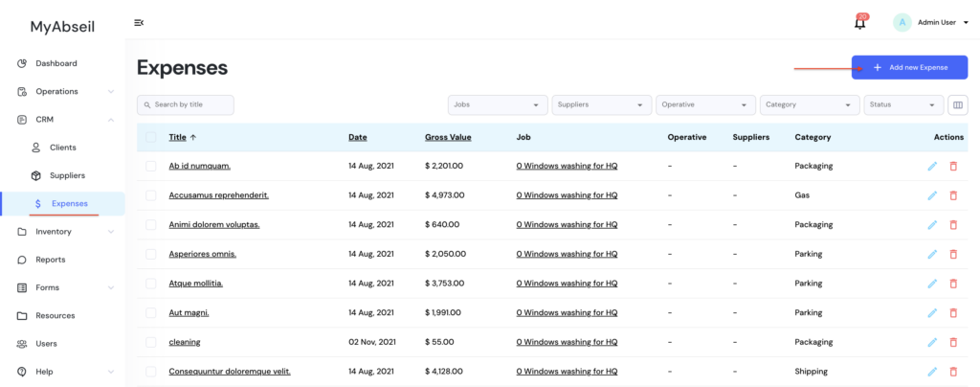The width and height of the screenshot is (980, 387).
Task: Collapse sidebar with the hamburger menu icon
Action: pyautogui.click(x=140, y=23)
